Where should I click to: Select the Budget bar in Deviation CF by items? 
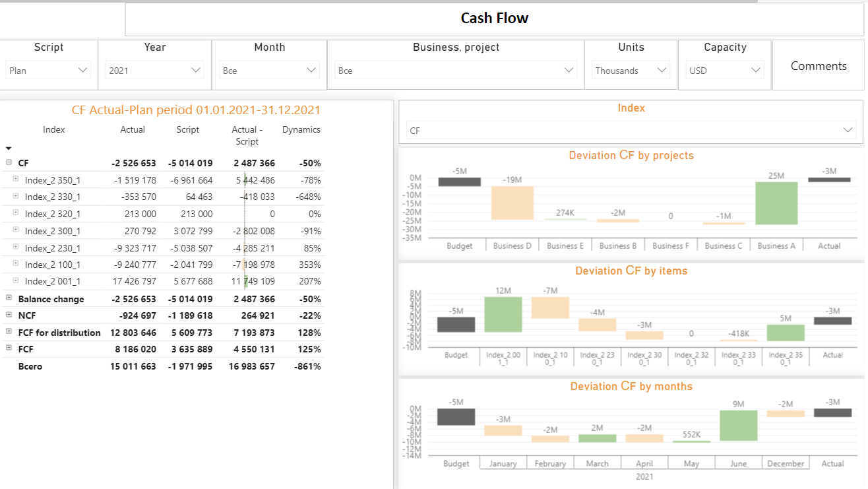(456, 325)
